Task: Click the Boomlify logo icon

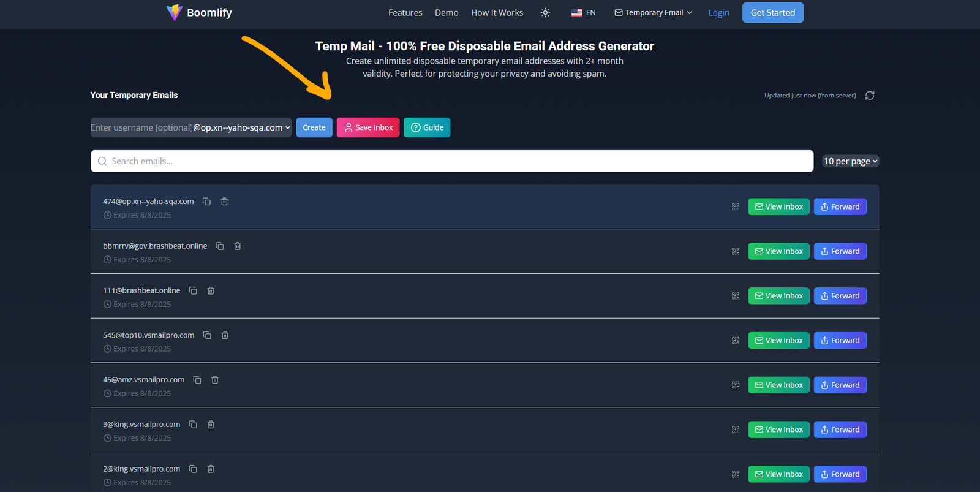Action: tap(175, 12)
